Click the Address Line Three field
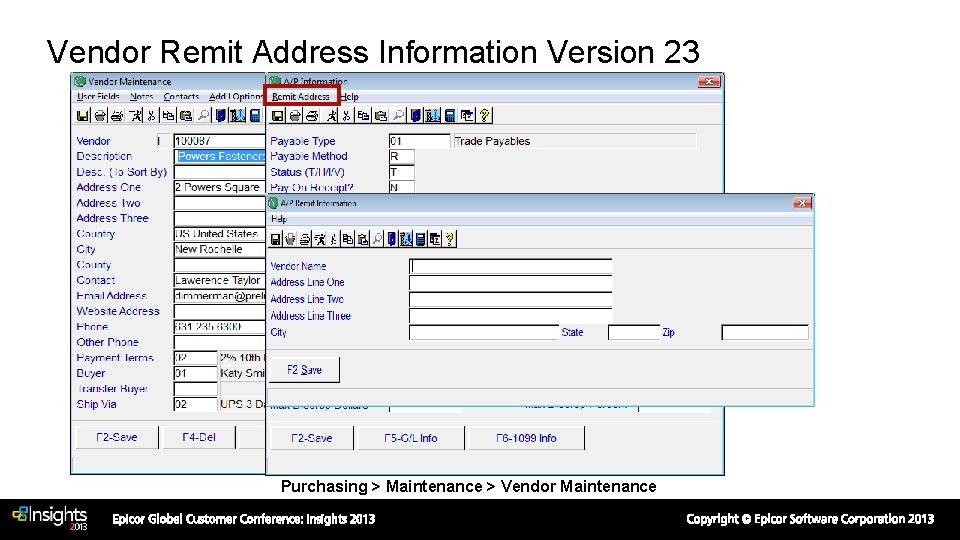This screenshot has height=540, width=960. [511, 315]
